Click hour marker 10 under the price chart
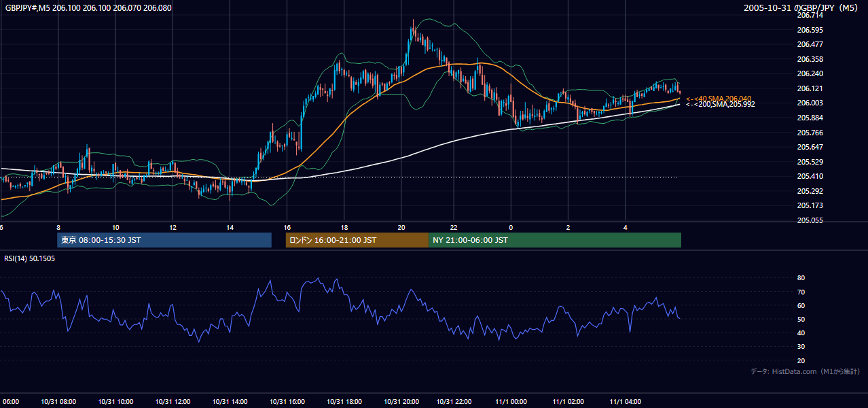868x408 pixels. tap(115, 227)
